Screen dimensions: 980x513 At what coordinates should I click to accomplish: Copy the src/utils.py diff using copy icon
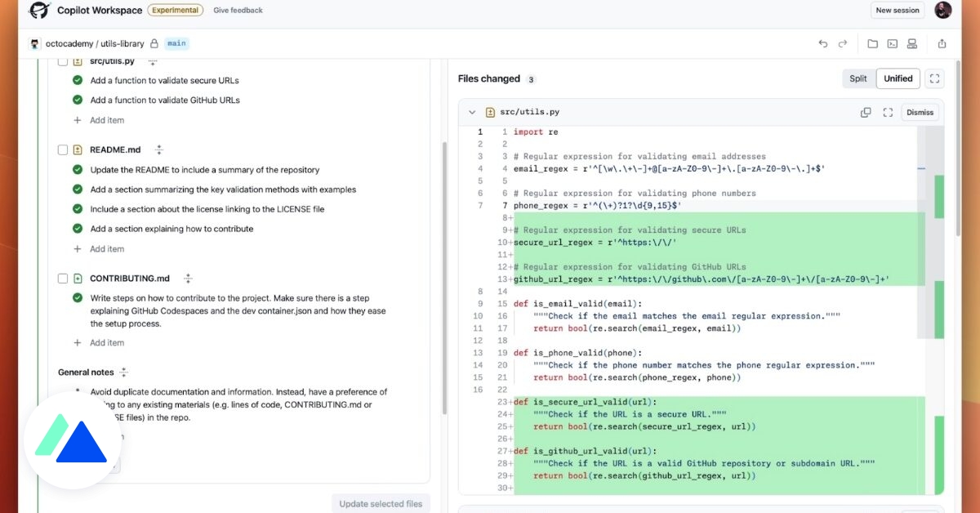[866, 112]
